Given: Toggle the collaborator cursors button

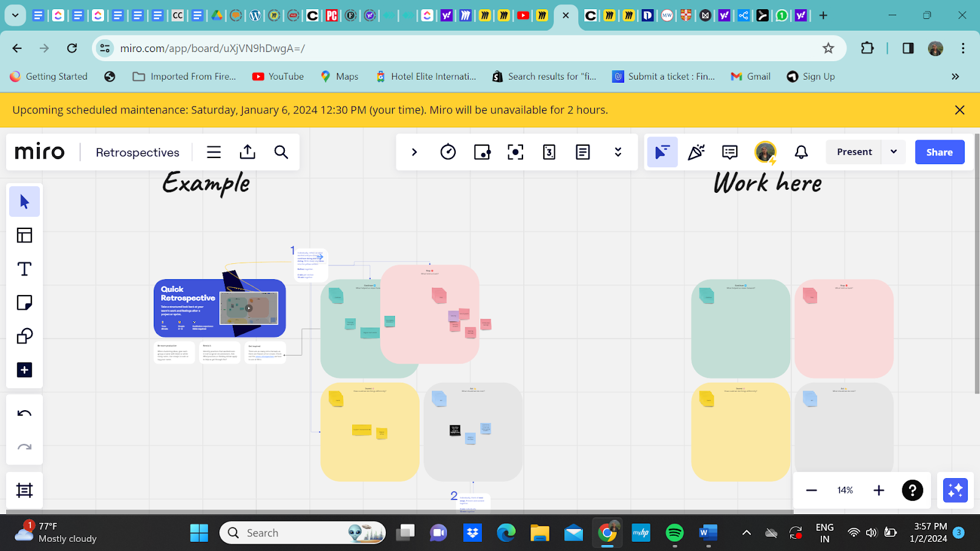Looking at the screenshot, I should click(663, 152).
